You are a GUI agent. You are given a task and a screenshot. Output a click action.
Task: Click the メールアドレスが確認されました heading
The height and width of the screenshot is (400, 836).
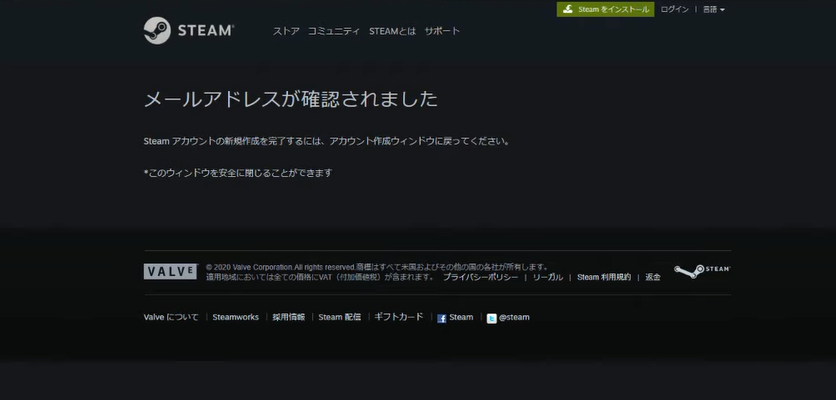coord(291,99)
